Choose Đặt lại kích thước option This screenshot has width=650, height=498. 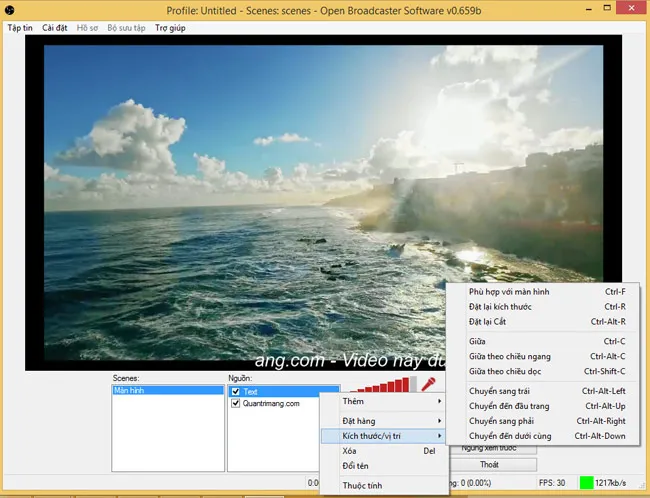pyautogui.click(x=500, y=306)
